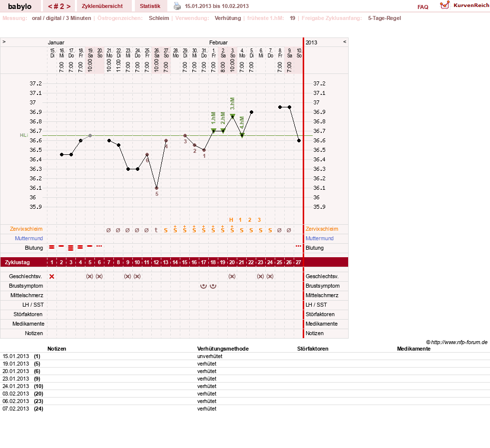Screen dimensions: 490x448
Task: Open the nfp-forum.de copyright link
Action: (457, 342)
